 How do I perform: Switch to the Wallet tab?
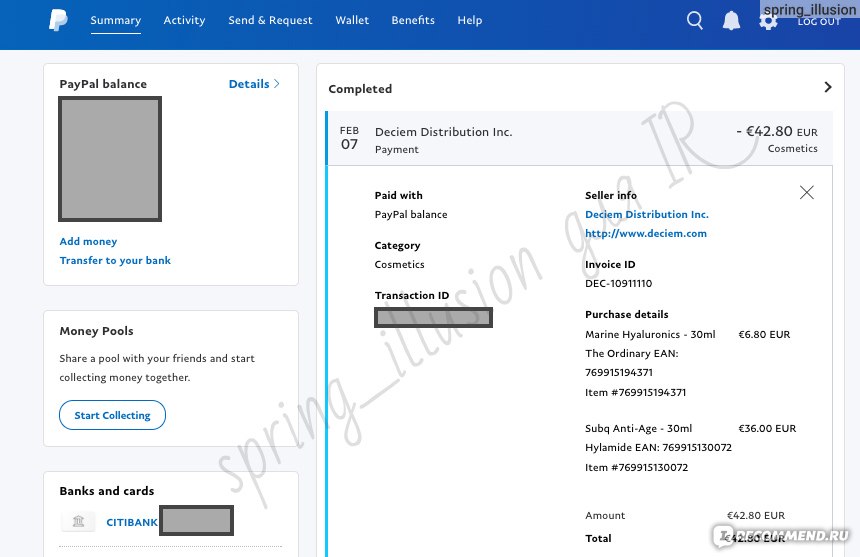[352, 20]
